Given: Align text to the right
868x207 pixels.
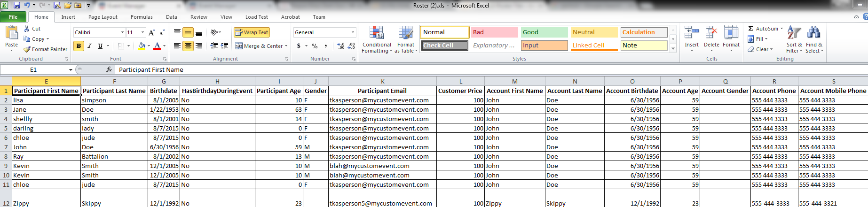Looking at the screenshot, I should [199, 46].
